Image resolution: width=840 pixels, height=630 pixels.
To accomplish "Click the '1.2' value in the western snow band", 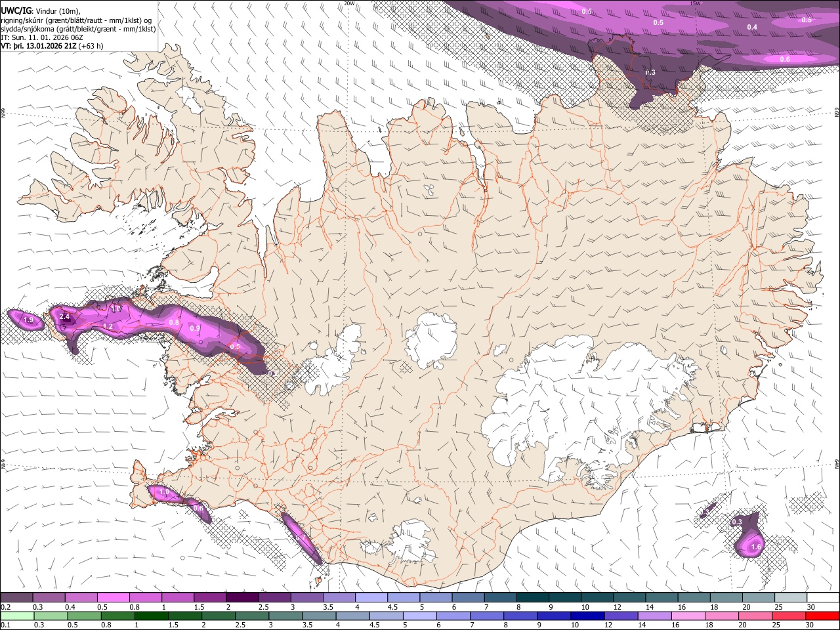I will 108,326.
